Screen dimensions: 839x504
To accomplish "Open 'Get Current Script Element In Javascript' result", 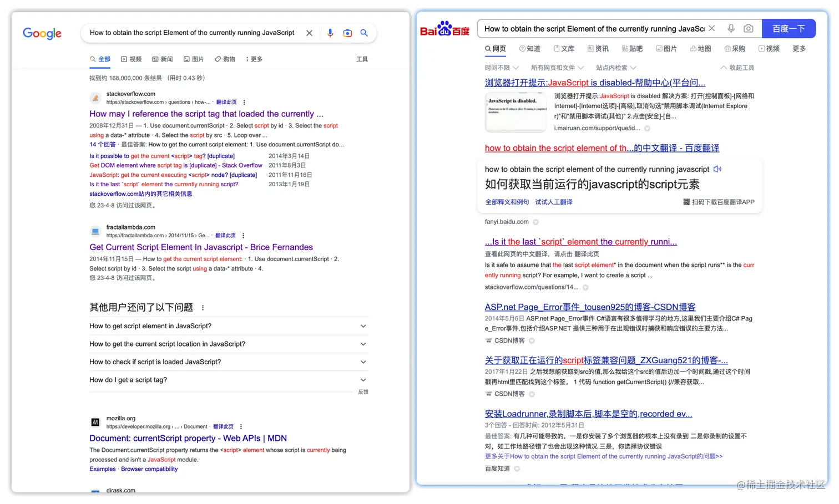I will point(201,247).
